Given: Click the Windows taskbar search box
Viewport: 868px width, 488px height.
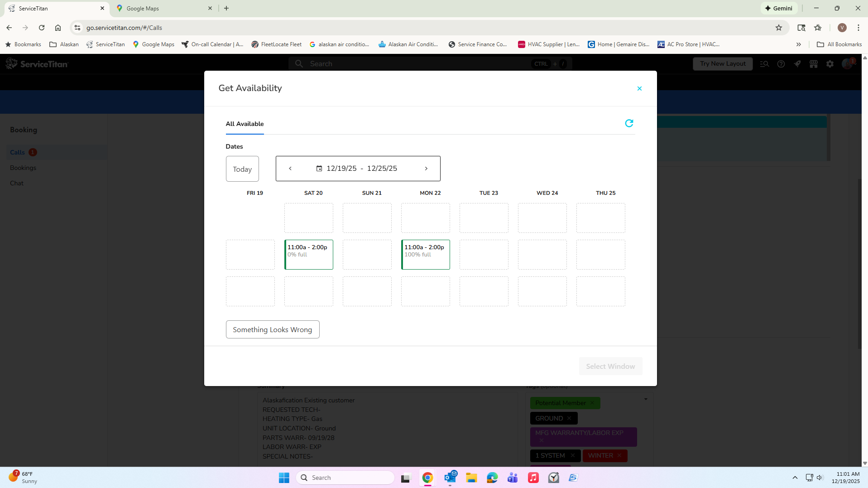Looking at the screenshot, I should [345, 478].
